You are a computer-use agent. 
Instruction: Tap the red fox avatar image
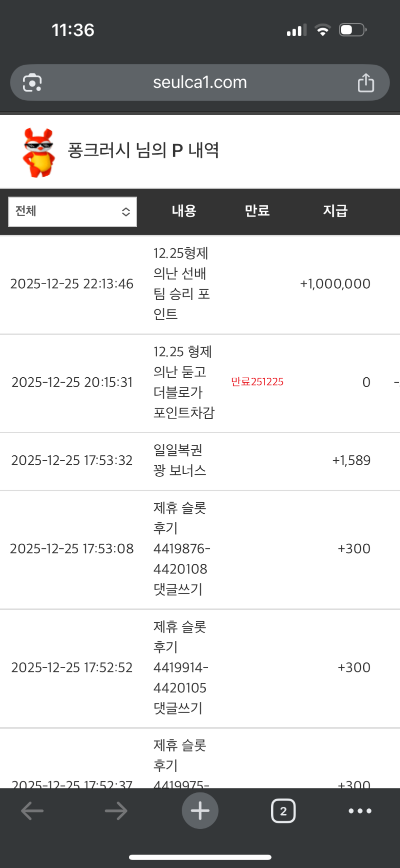pos(38,152)
